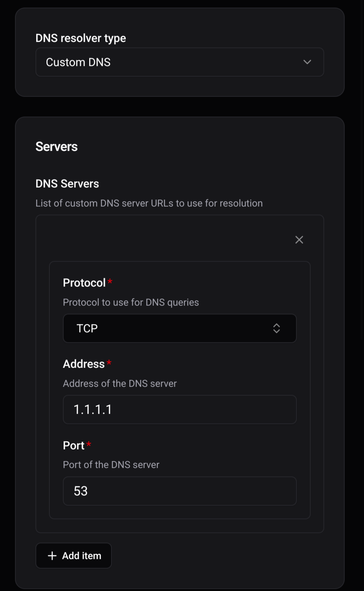Click the chevron arrow beside Custom DNS
Viewport: 364px width, 591px height.
pos(307,62)
